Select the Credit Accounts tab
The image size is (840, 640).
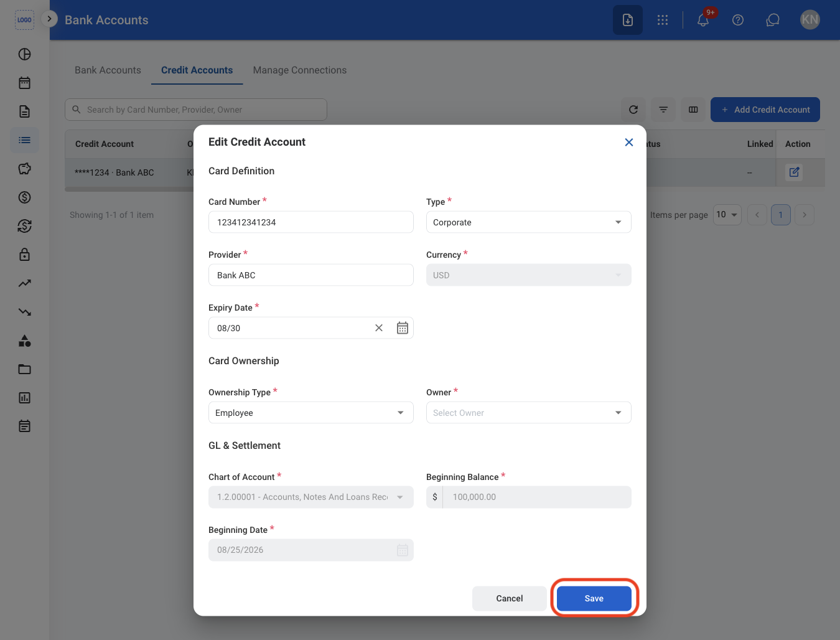point(197,70)
